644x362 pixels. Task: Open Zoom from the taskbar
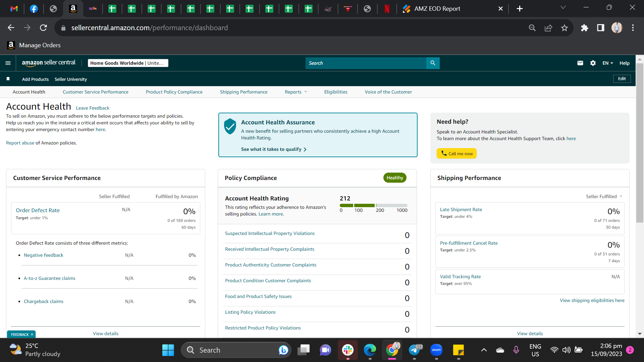[x=436, y=350]
